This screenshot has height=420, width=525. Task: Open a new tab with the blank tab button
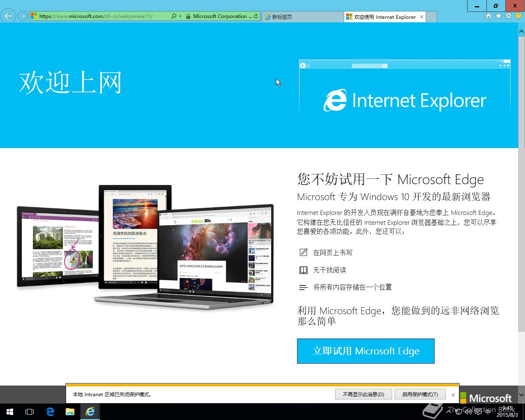431,17
